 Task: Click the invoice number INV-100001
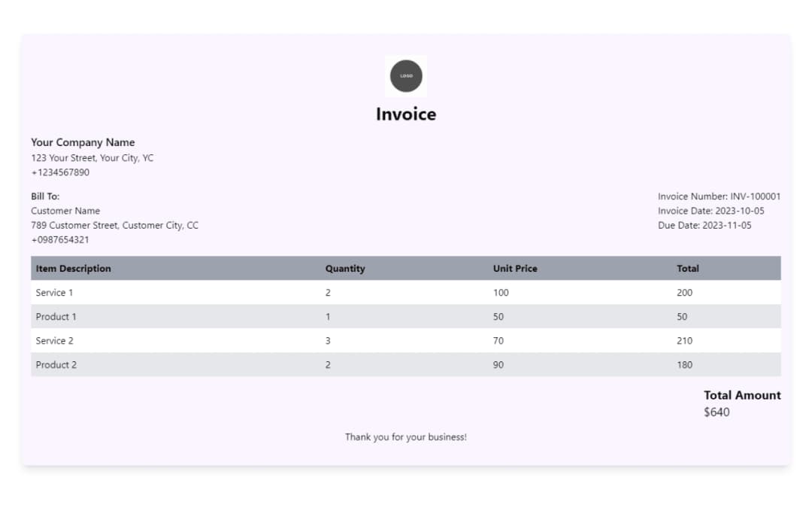click(720, 196)
